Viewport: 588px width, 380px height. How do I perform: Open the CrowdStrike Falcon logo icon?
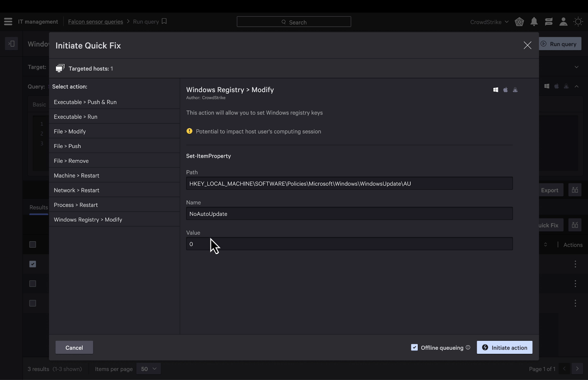pyautogui.click(x=519, y=22)
